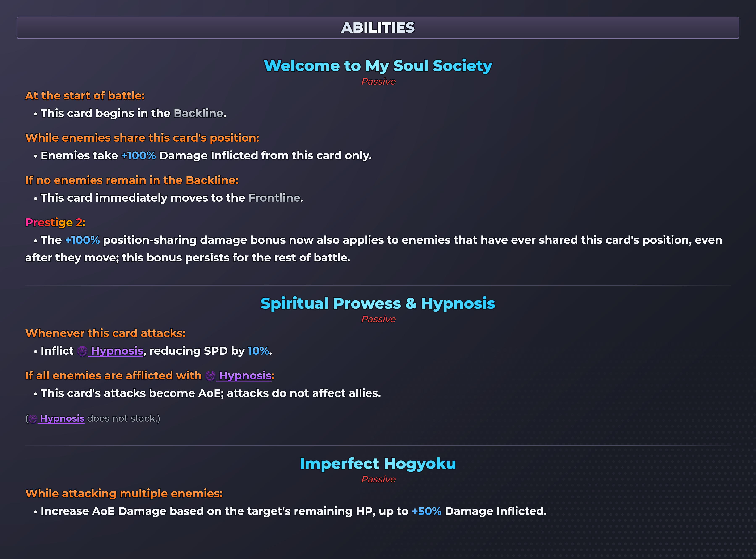Click the Hypnosis link after "Inflict"

pos(117,351)
